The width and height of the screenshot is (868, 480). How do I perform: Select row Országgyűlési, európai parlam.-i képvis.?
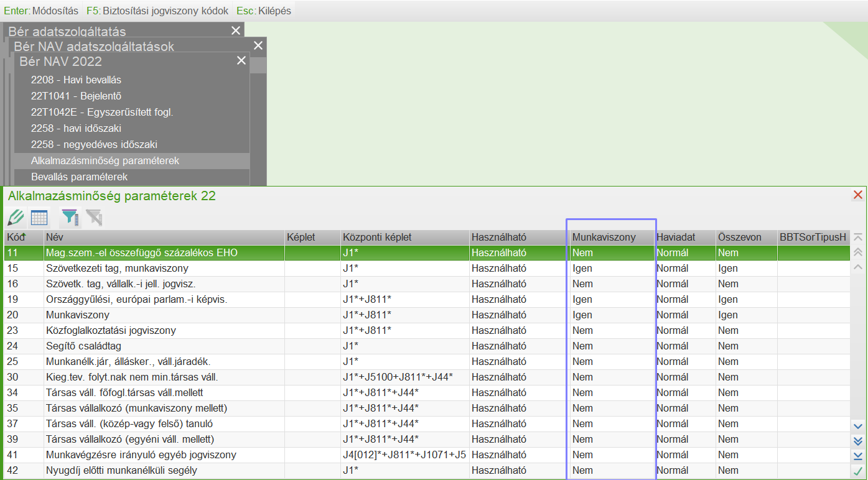427,300
